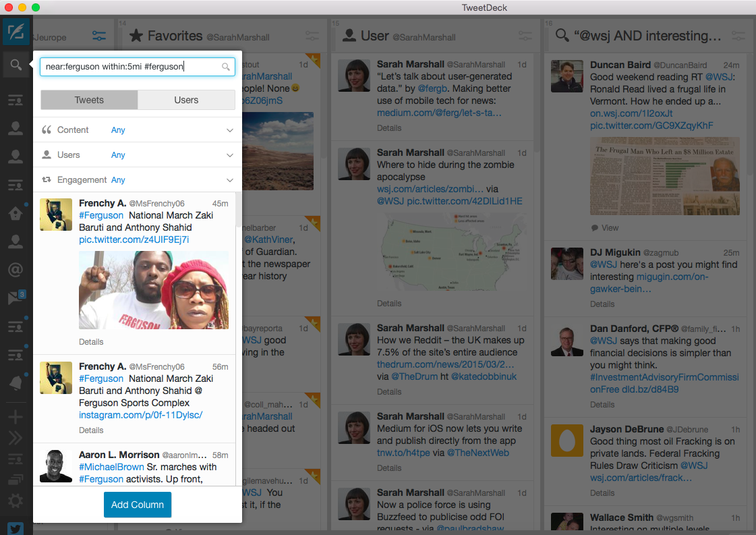Switch to the Tweets tab in search popup
The width and height of the screenshot is (756, 535).
(x=89, y=100)
